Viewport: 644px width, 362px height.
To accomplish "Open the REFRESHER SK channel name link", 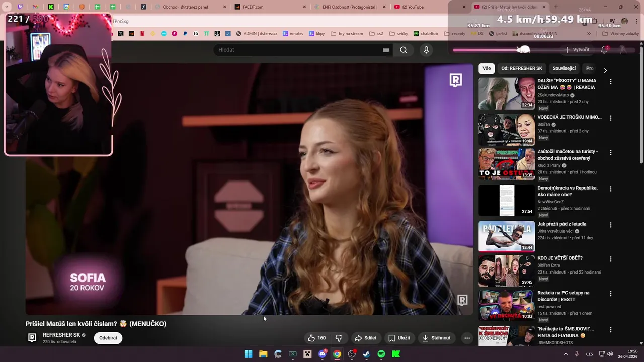I will click(61, 335).
